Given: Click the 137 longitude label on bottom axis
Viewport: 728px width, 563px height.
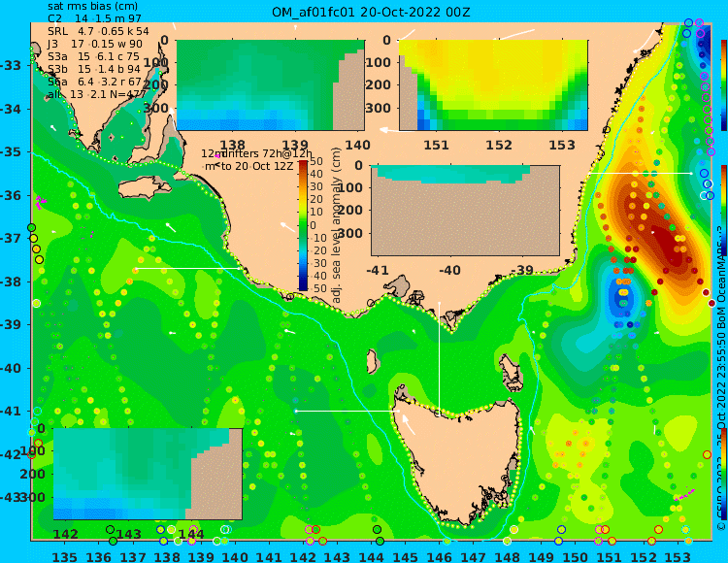Looking at the screenshot, I should tap(133, 556).
